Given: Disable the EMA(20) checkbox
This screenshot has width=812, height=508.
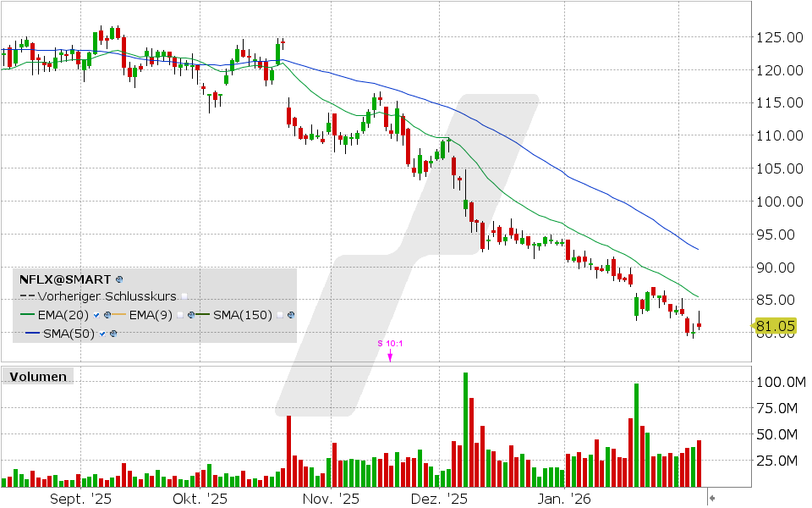Looking at the screenshot, I should (96, 315).
